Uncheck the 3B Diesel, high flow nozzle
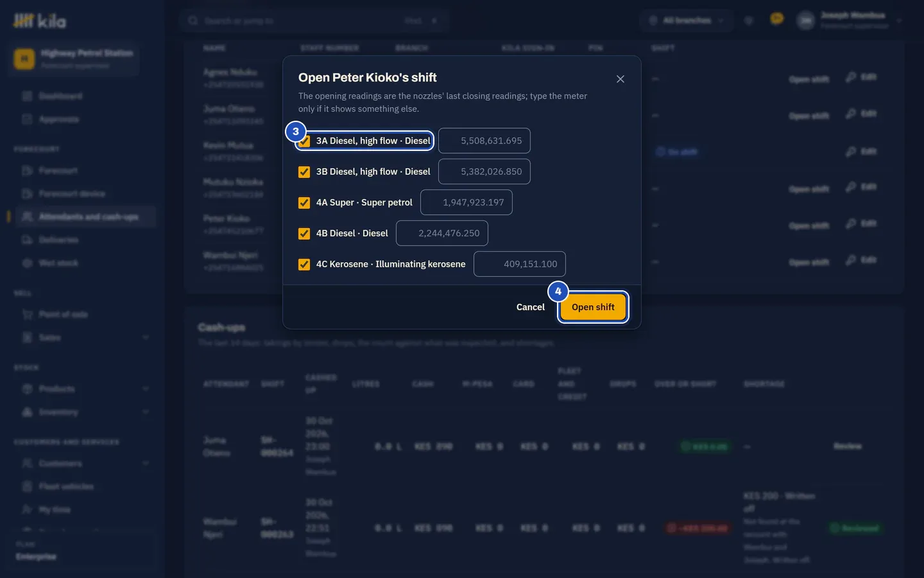The height and width of the screenshot is (578, 924). pos(304,172)
